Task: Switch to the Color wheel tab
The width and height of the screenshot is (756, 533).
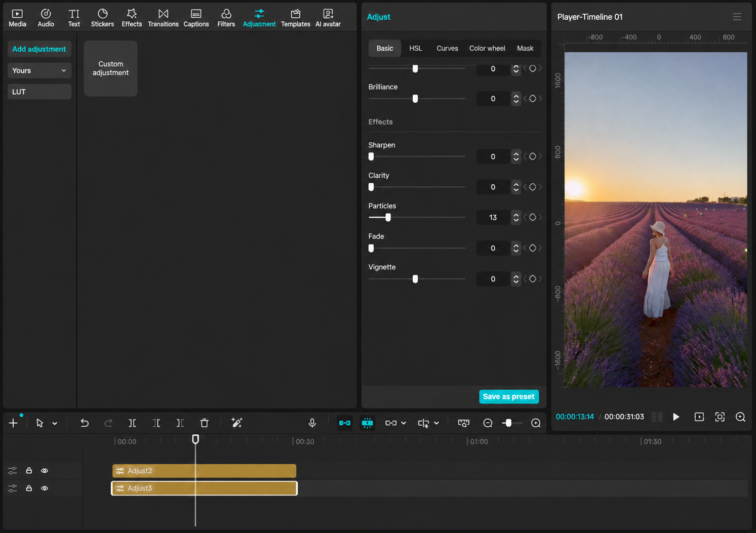Action: [x=487, y=48]
